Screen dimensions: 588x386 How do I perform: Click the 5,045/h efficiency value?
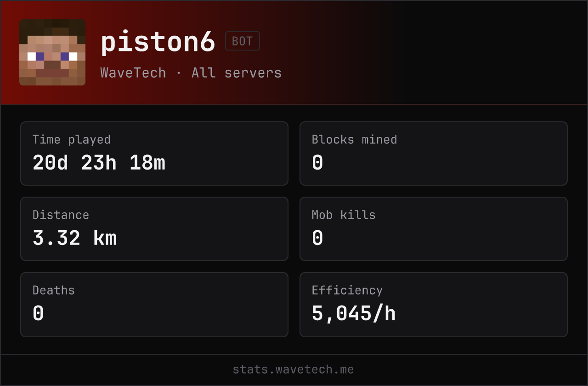(354, 314)
